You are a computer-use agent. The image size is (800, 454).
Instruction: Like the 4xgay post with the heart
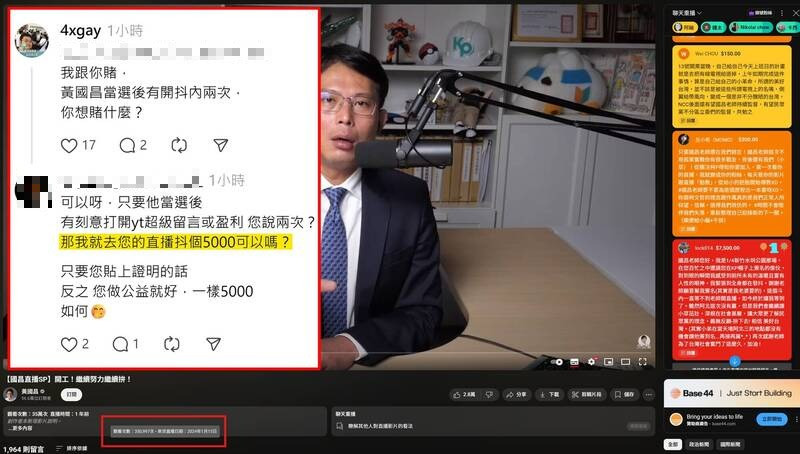tap(69, 146)
